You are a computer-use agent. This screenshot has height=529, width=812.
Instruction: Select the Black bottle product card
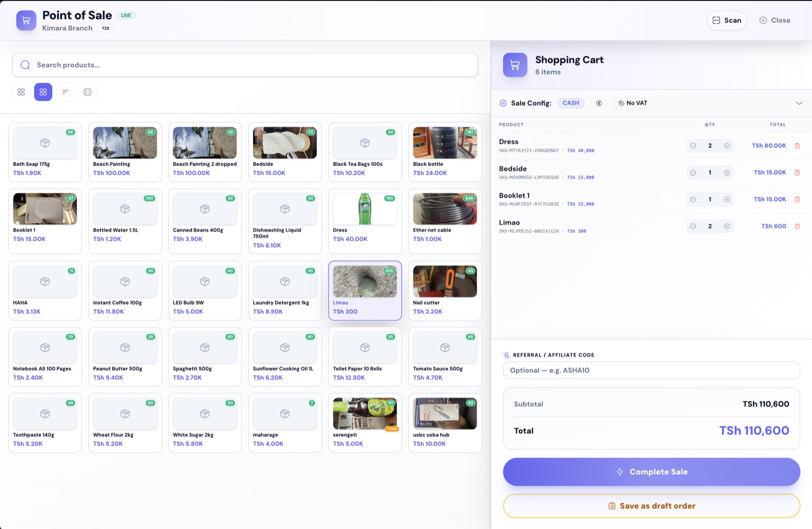[x=445, y=152]
